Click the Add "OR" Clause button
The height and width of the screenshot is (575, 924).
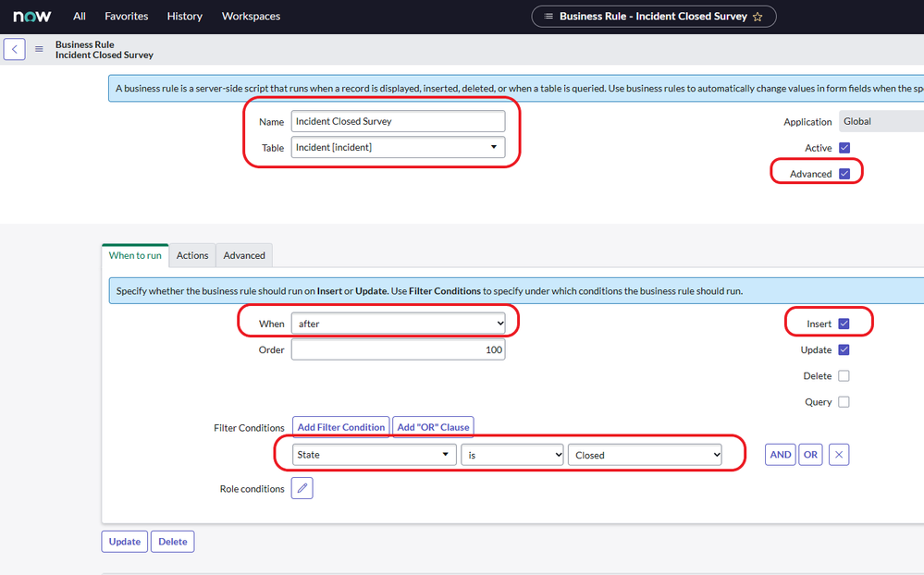(433, 427)
